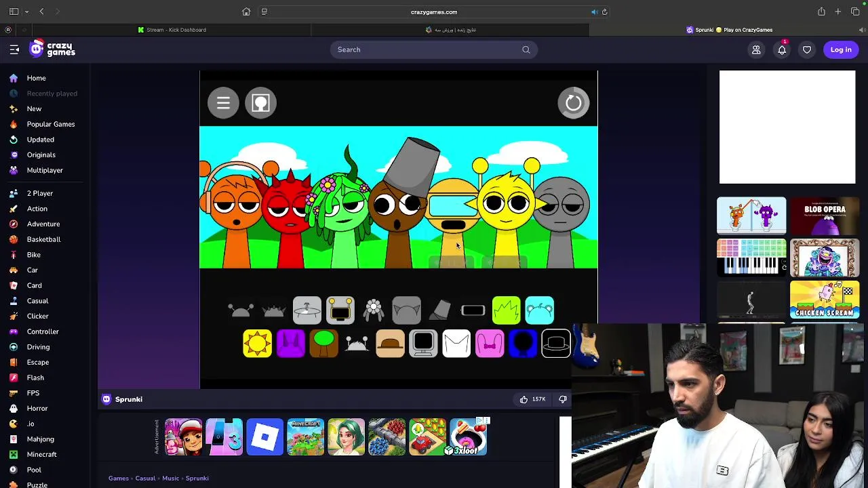Open Blob Opera game thumbnail

point(825,216)
